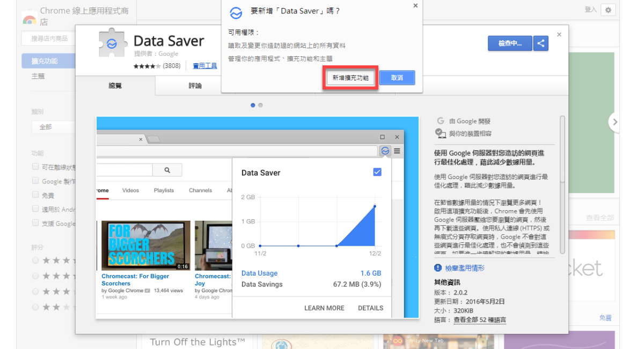Screen dimensions: 644x349
Task: Select the first carousel dot
Action: tap(253, 105)
